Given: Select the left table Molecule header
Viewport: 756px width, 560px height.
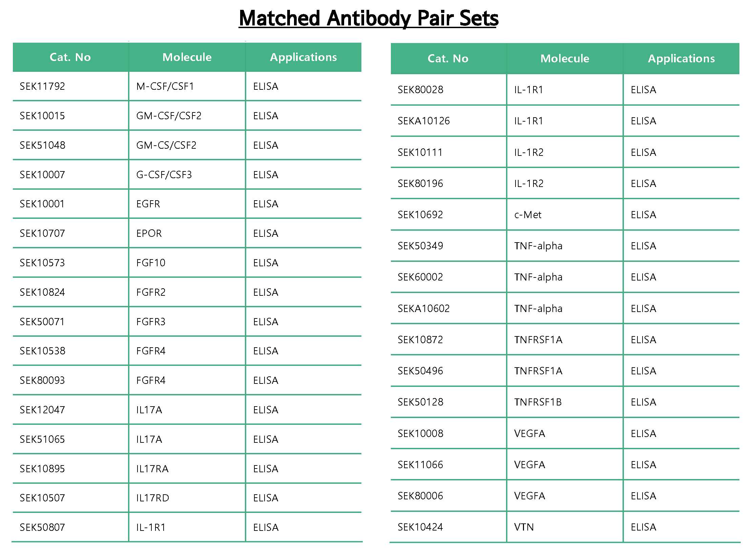Looking at the screenshot, I should (x=187, y=57).
